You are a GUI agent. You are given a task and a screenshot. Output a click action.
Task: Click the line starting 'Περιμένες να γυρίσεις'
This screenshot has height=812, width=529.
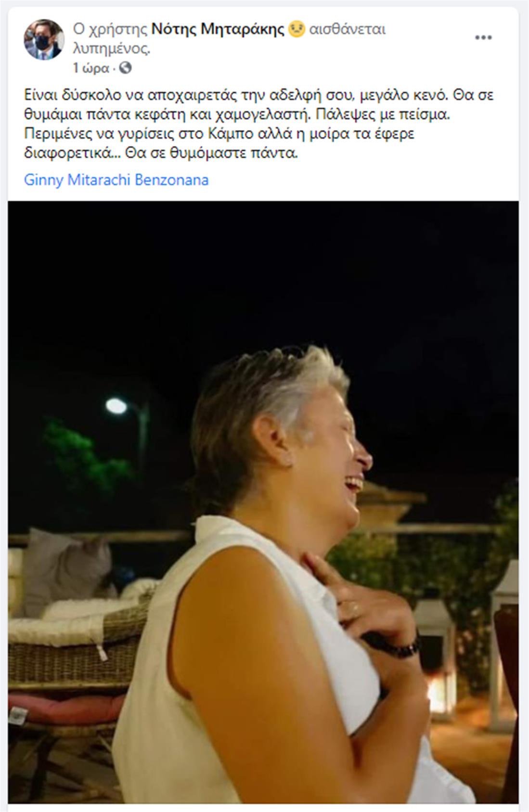click(219, 134)
